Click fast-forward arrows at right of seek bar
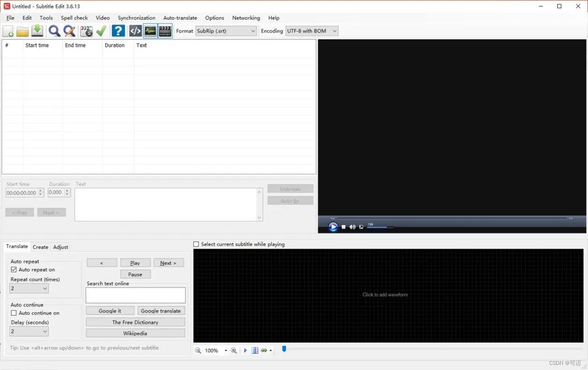Viewport: 588px width, 370px height. pos(571,218)
